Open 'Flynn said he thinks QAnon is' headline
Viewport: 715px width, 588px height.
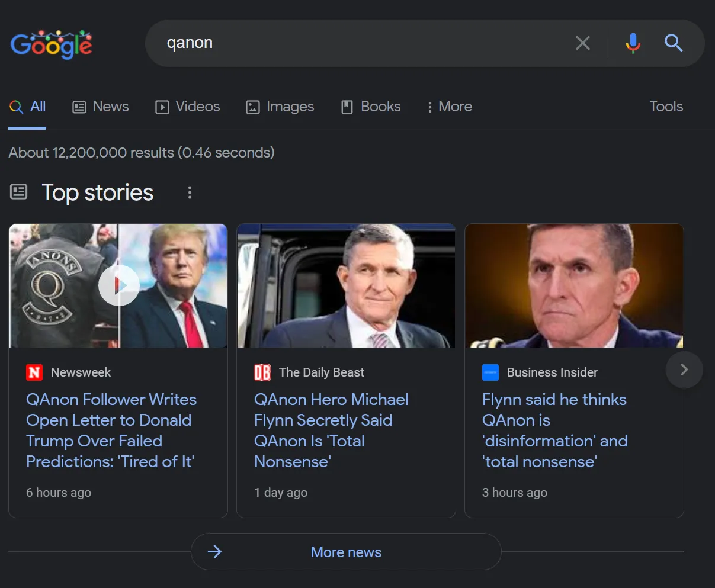pos(555,430)
